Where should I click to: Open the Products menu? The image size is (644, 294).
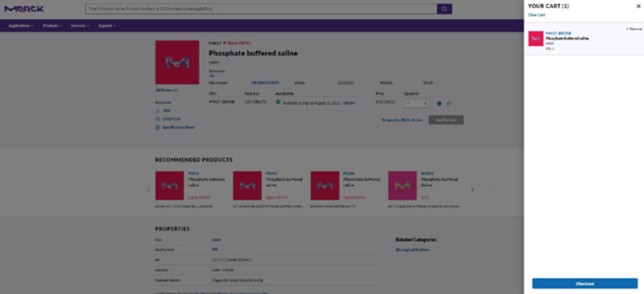point(52,25)
